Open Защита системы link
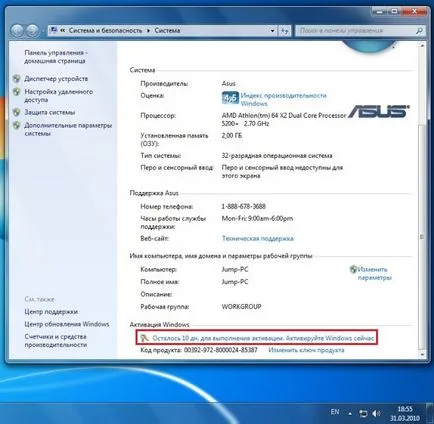434x424 pixels. tap(50, 112)
